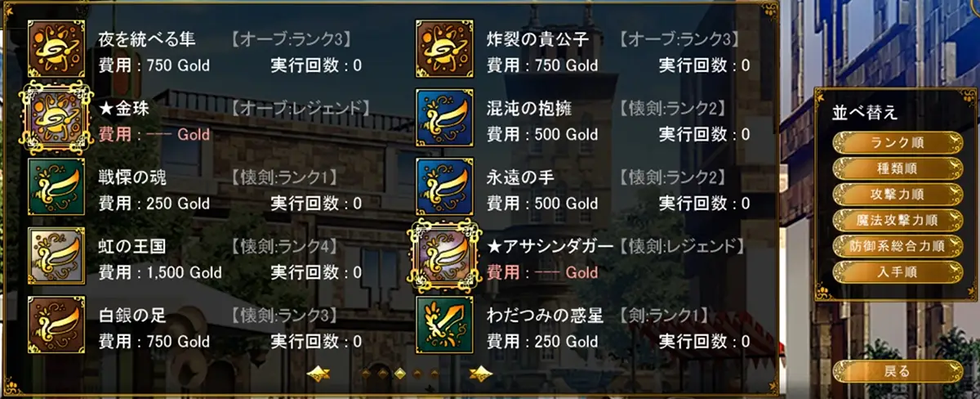Click the 混沌の抱擁 dagger icon
The image size is (980, 399).
444,118
